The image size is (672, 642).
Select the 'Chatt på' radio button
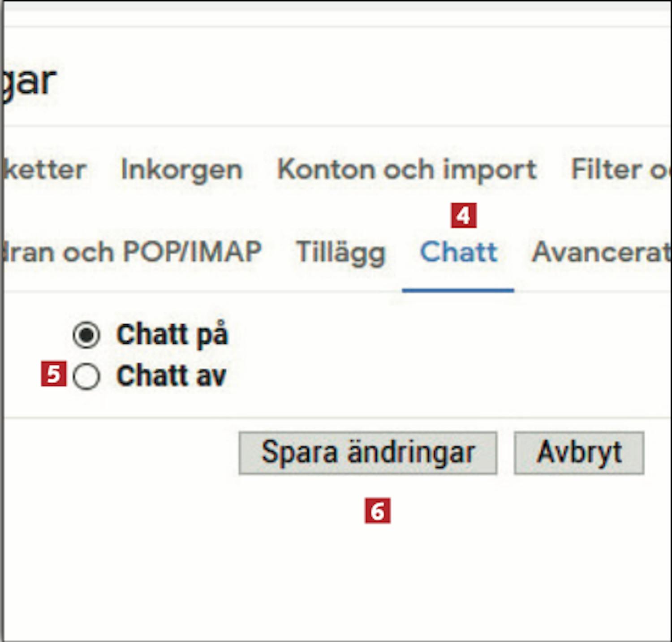(86, 335)
